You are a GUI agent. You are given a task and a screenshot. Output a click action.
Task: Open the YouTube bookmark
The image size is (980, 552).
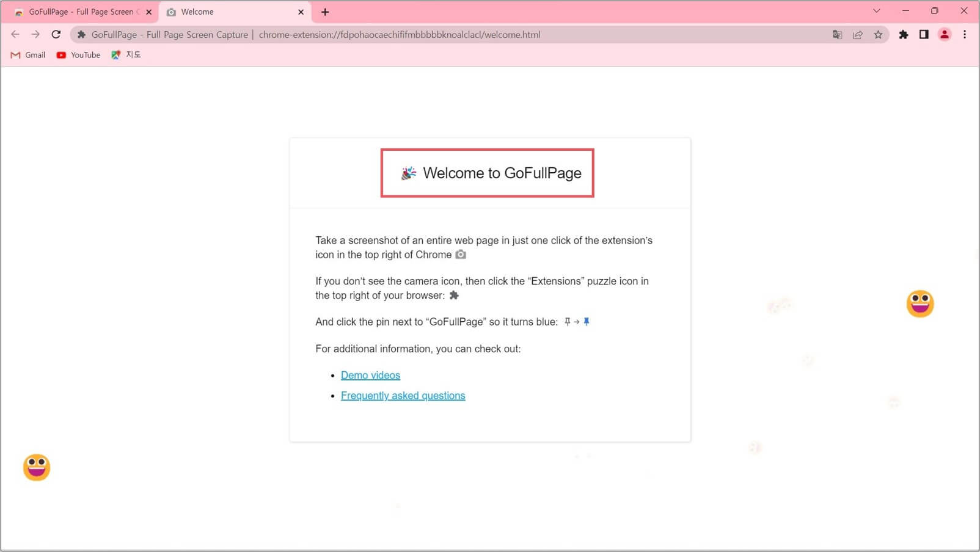78,55
